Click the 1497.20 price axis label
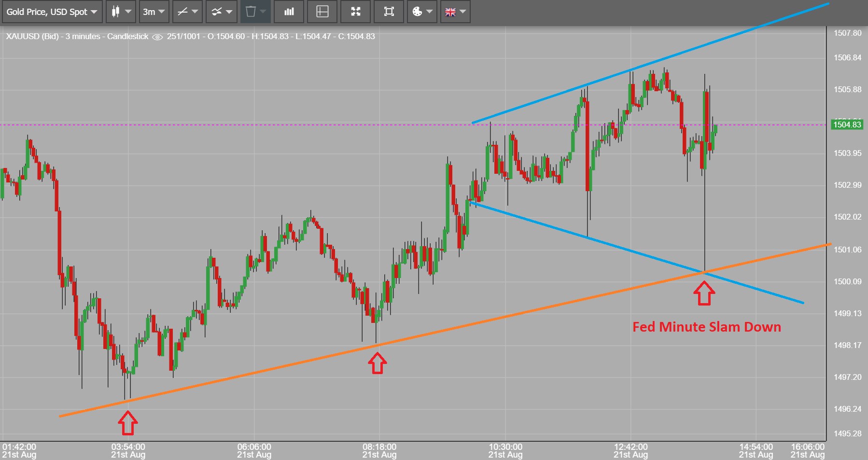This screenshot has height=460, width=868. pyautogui.click(x=847, y=377)
